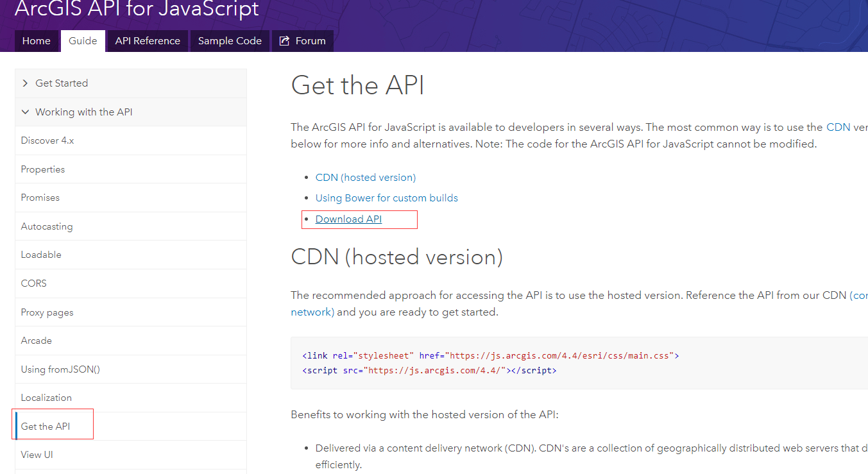868x474 pixels.
Task: Select Localization in the sidebar
Action: pos(131,398)
